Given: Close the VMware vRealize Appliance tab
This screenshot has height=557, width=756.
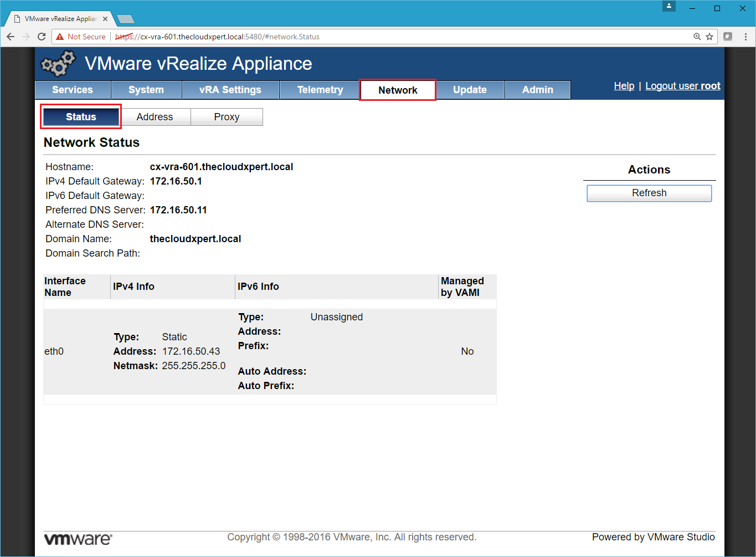Looking at the screenshot, I should coord(105,19).
